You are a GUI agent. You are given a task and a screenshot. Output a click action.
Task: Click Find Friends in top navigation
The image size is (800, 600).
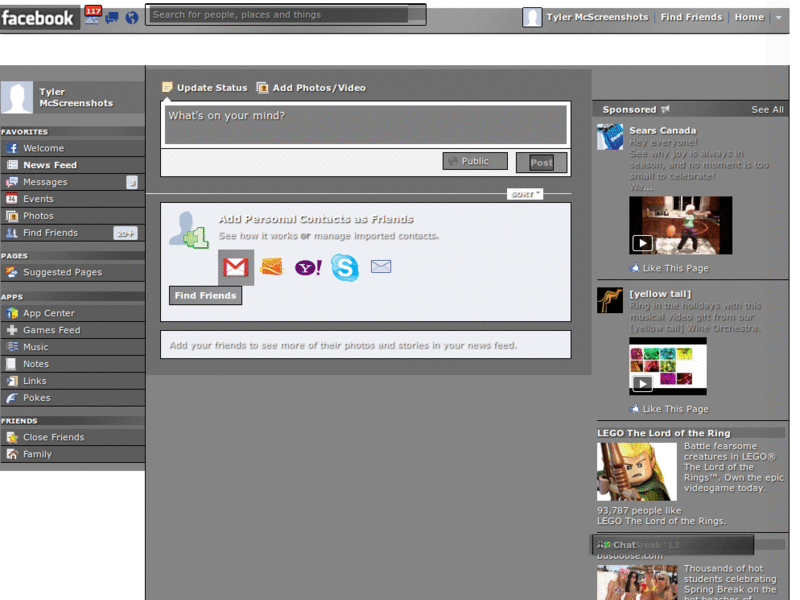pyautogui.click(x=691, y=17)
